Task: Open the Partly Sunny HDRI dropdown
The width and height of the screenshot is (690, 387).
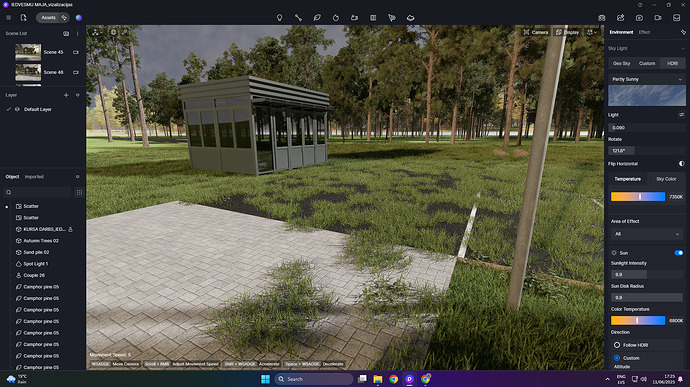Action: tap(646, 79)
